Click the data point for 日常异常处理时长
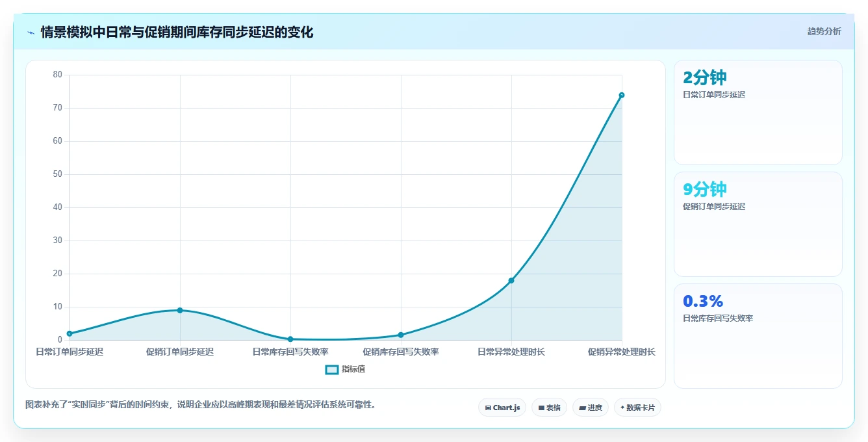Viewport: 868px width, 442px height. [511, 280]
